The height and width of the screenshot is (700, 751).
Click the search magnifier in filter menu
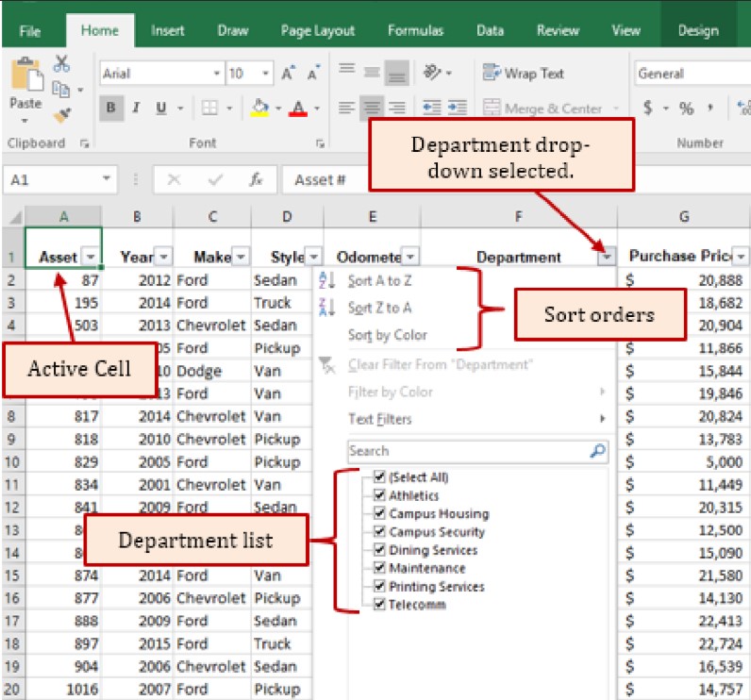pos(598,451)
